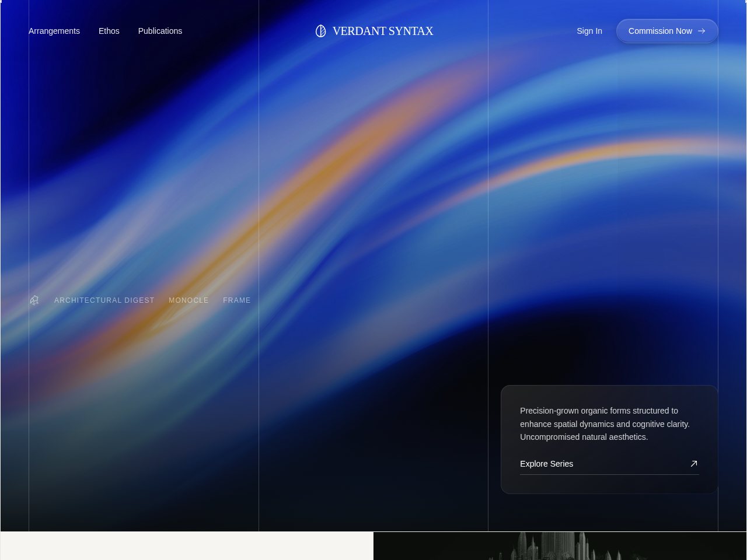The height and width of the screenshot is (560, 747).
Task: Select the Architectural Digest press label
Action: click(x=104, y=300)
